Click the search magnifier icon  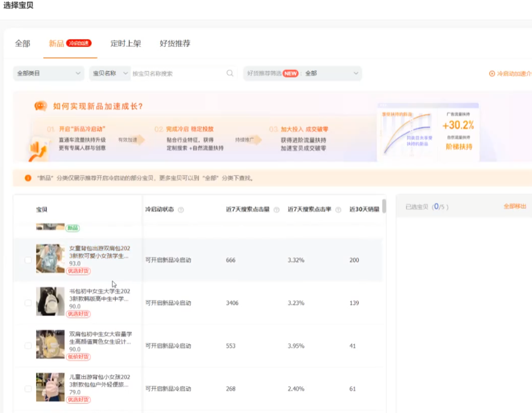[x=230, y=73]
